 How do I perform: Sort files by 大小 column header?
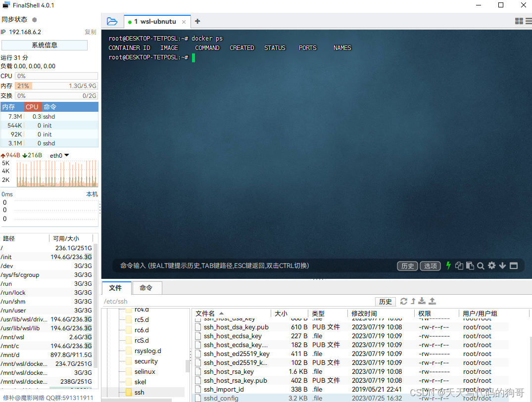[290, 313]
